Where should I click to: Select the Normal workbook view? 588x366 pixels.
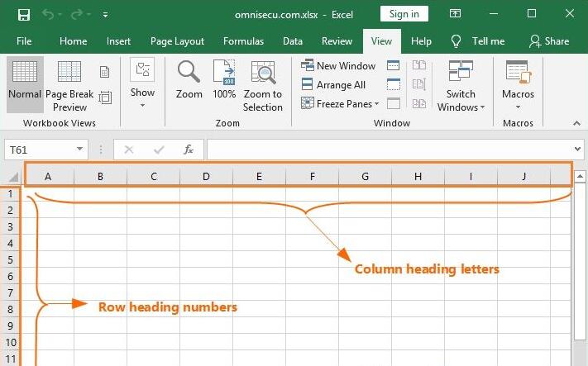[25, 85]
